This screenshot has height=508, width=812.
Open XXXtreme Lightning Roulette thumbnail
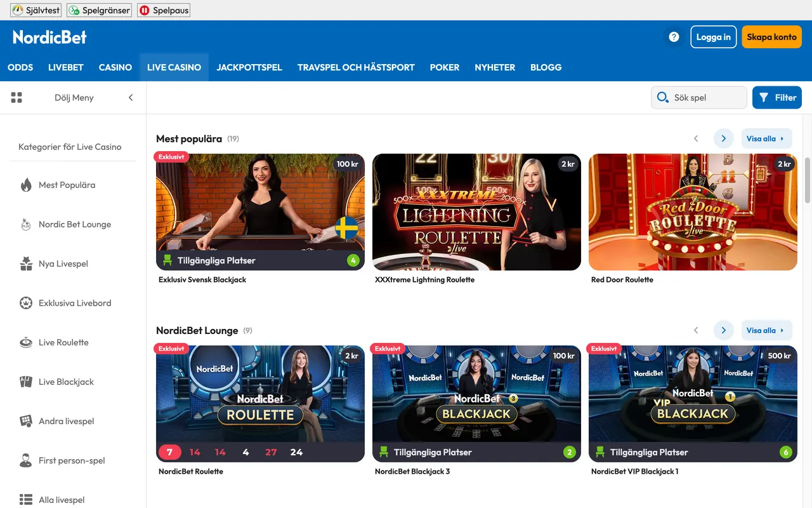(476, 212)
